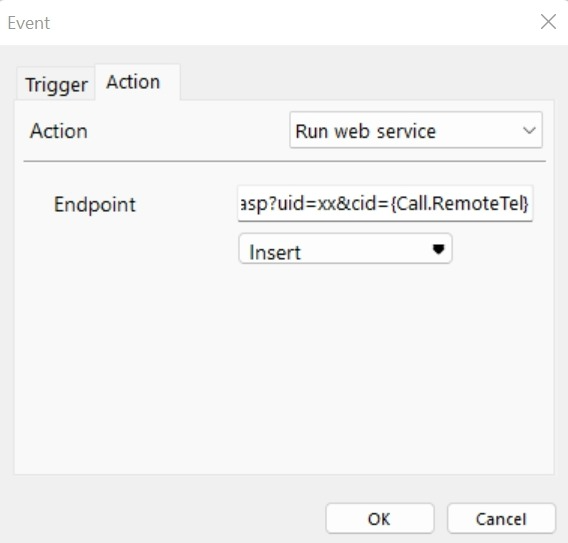Open the "Run web service" action dropdown
Screen dimensions: 568x543
(x=416, y=130)
